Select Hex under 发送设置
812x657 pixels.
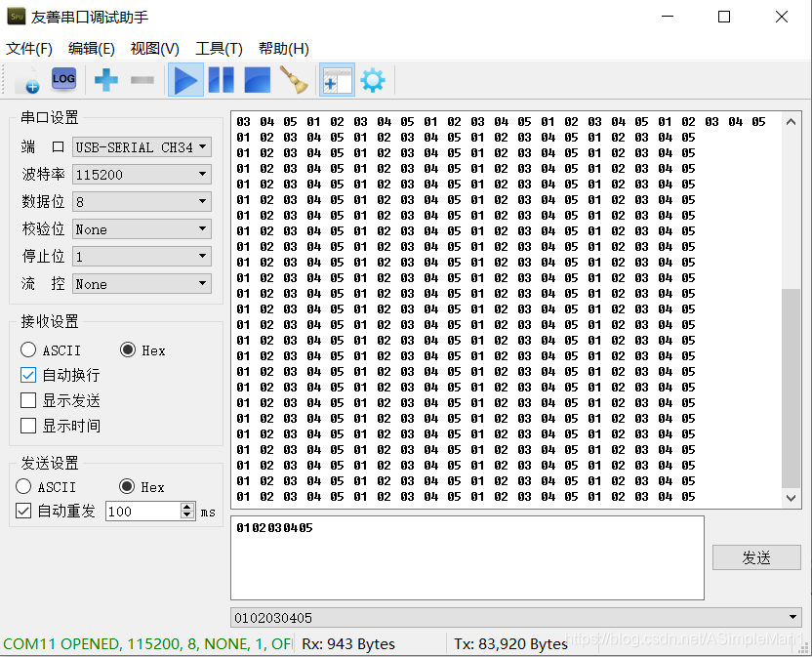click(x=142, y=487)
